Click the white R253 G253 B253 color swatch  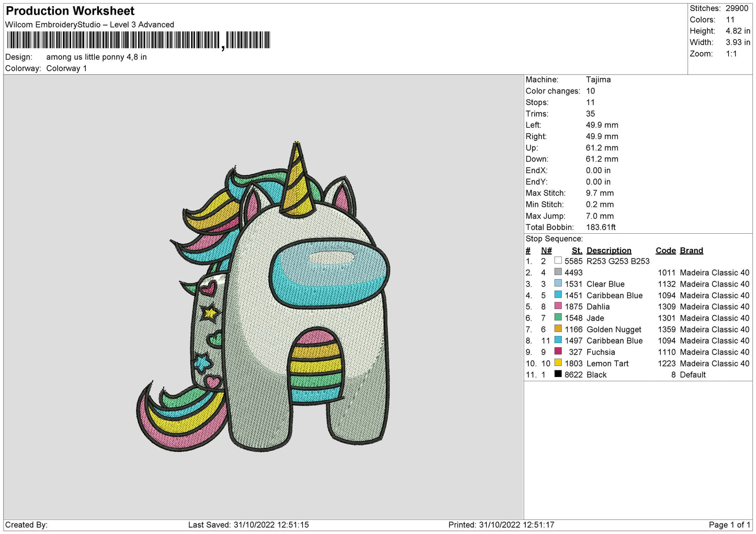point(558,260)
